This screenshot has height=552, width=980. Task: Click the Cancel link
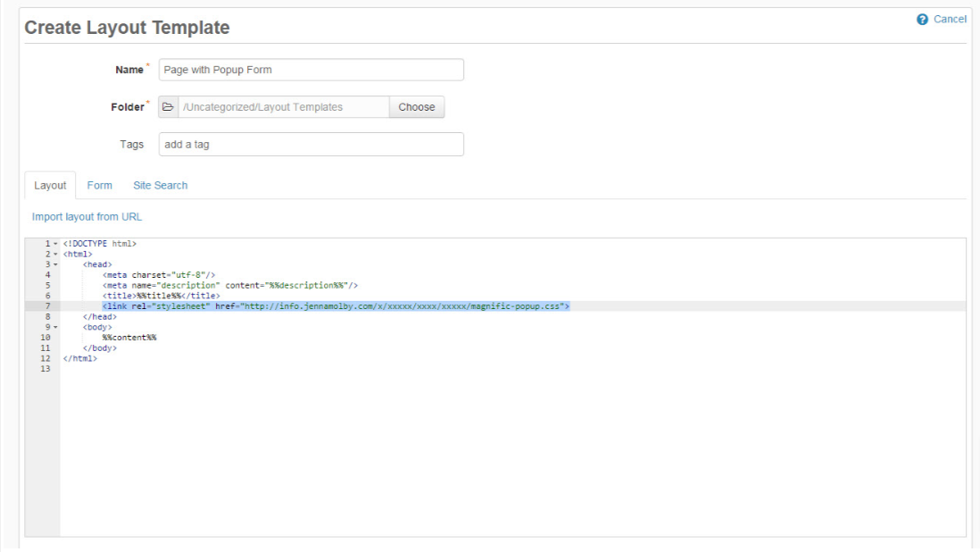pos(950,20)
